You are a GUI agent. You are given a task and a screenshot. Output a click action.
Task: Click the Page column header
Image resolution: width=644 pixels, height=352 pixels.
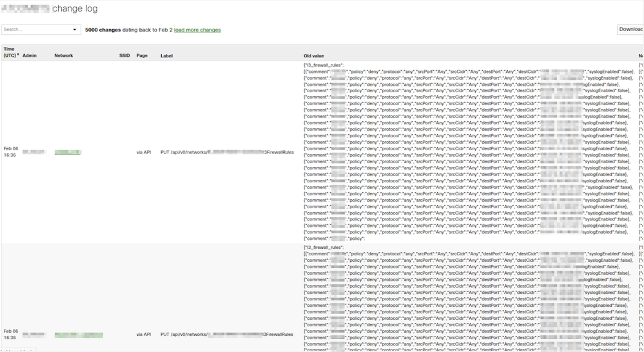point(142,55)
